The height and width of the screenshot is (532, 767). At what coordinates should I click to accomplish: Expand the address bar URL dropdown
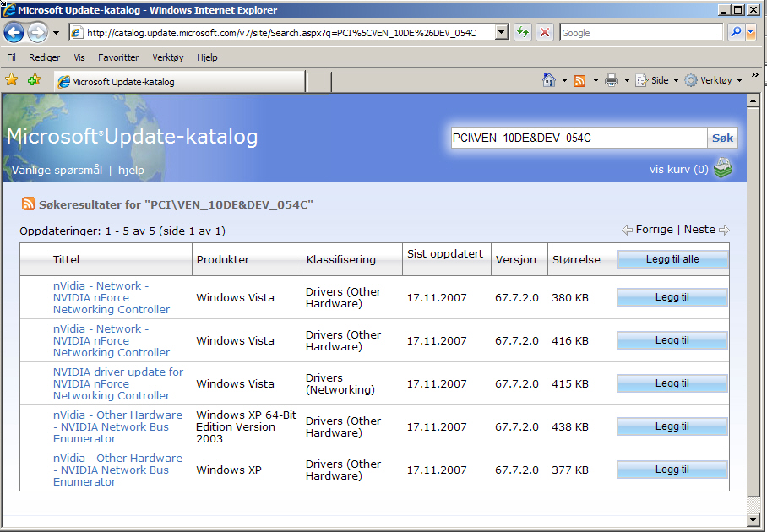click(x=502, y=33)
